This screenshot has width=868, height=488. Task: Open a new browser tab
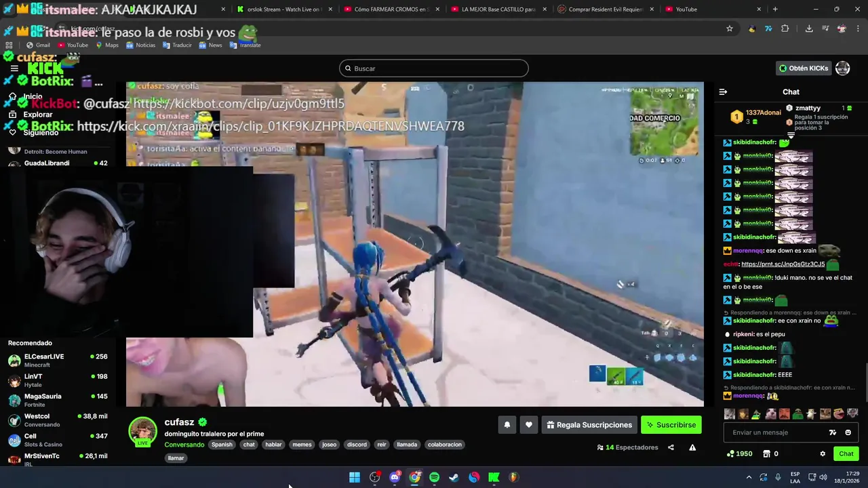coord(775,9)
